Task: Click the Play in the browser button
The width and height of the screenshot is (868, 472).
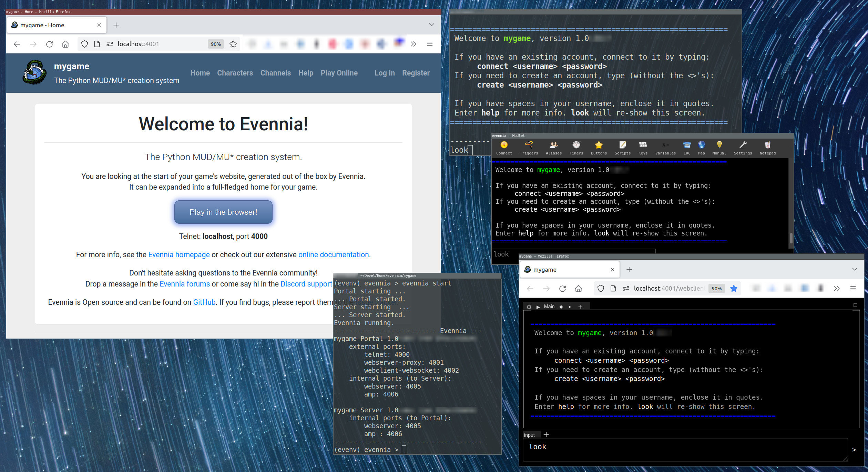Action: click(223, 212)
